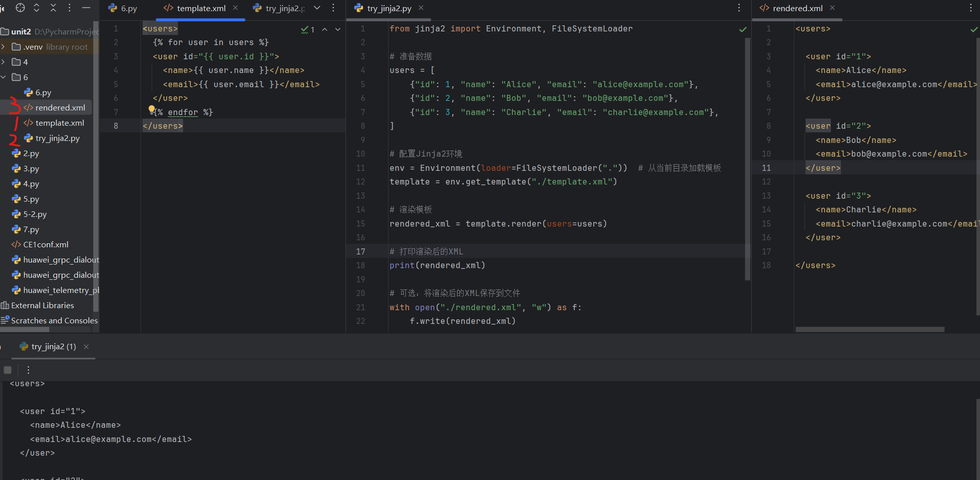
Task: Click the Select Opened File crosshair icon
Action: [20, 8]
